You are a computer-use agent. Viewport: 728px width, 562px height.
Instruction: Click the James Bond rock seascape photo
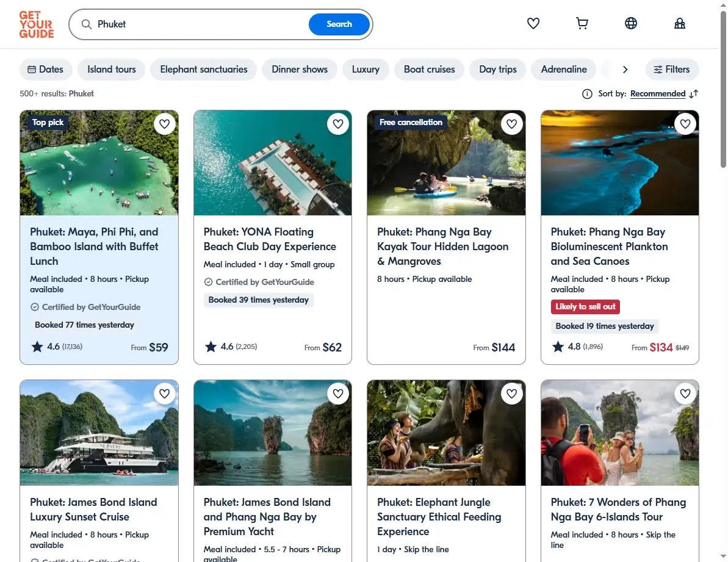pyautogui.click(x=273, y=433)
